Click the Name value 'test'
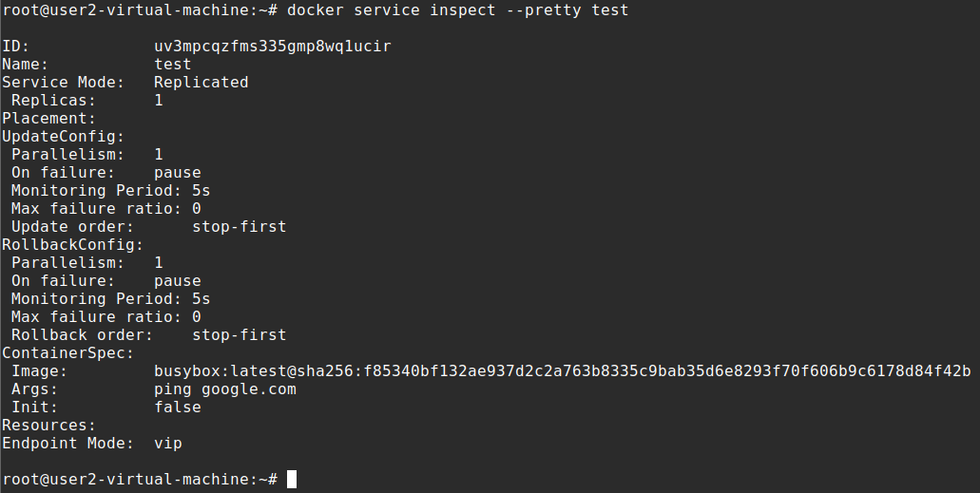This screenshot has height=493, width=980. coord(172,65)
